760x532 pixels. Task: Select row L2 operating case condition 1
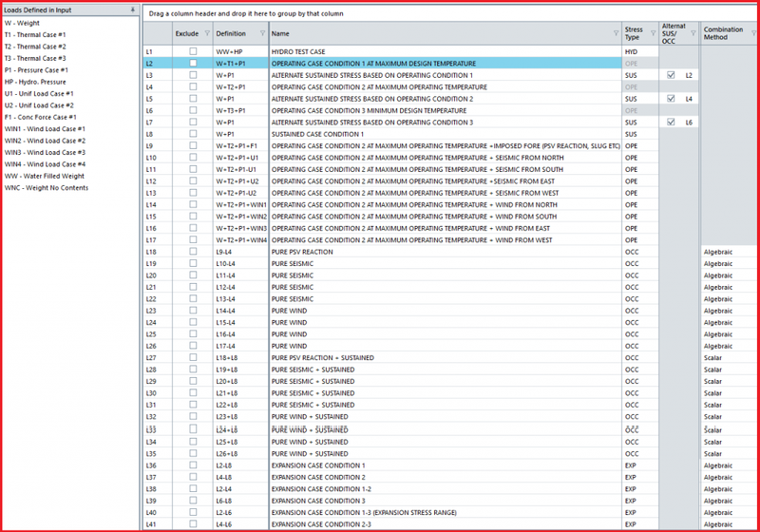tap(380, 63)
